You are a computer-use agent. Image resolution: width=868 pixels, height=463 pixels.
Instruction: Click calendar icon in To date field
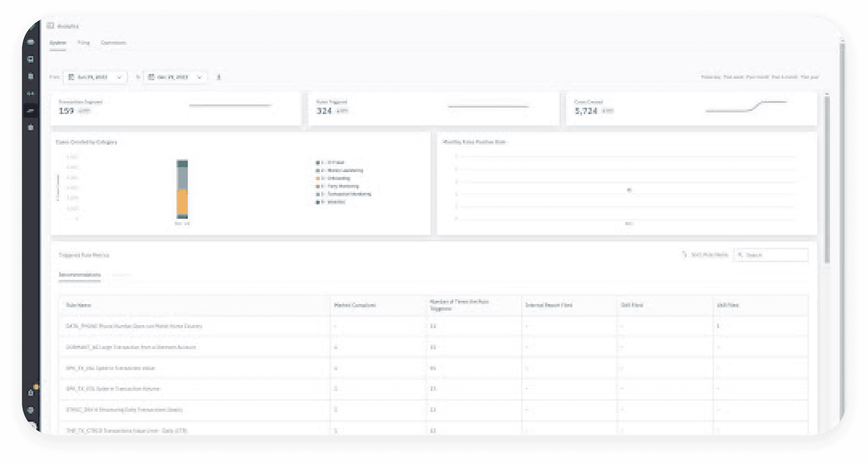pos(151,77)
